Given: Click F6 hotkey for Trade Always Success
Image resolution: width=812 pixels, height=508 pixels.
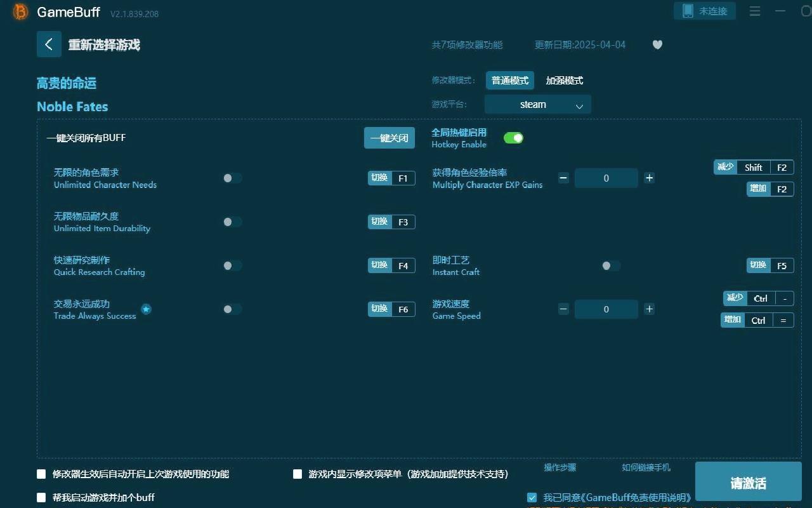Looking at the screenshot, I should coord(391,309).
